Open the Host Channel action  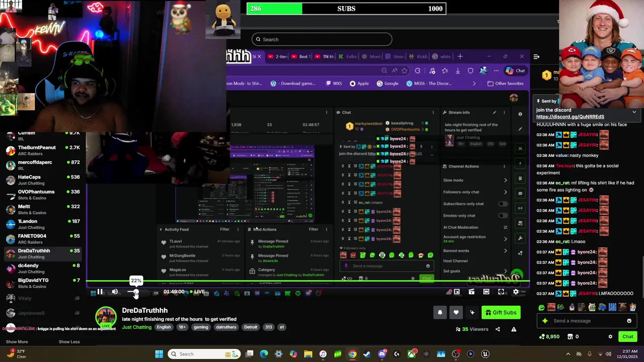(455, 261)
